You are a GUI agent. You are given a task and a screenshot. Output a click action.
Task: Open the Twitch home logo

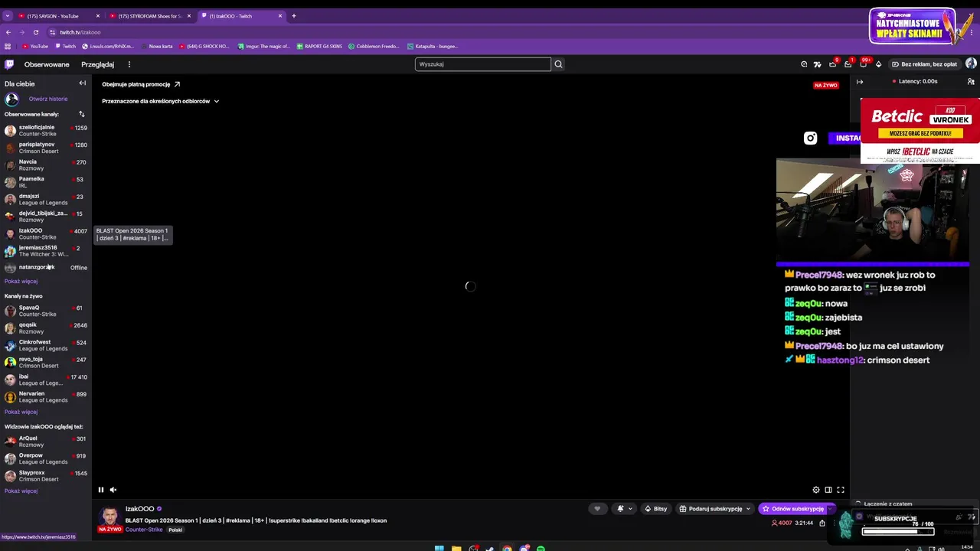9,64
